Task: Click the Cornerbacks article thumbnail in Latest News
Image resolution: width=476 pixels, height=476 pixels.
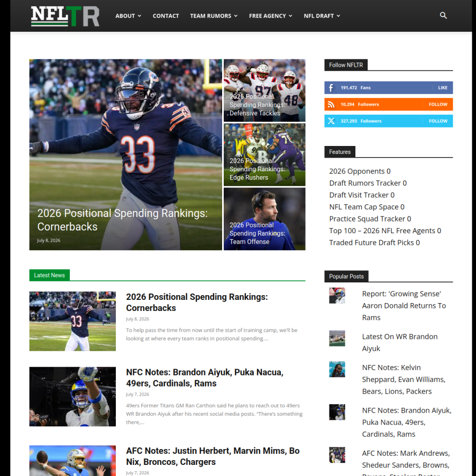Action: [72, 321]
